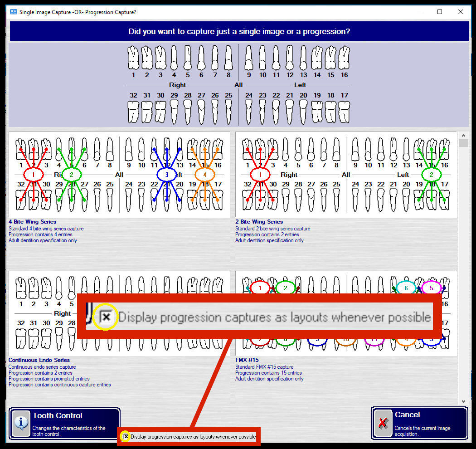Select the 'Right' quadrant label in top chart
Screen dimensions: 476x449
177,85
